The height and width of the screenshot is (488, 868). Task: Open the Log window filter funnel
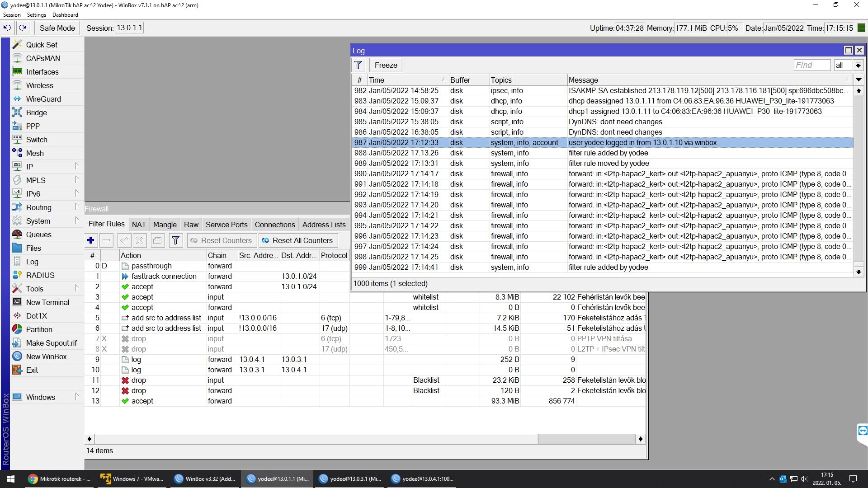click(x=358, y=65)
